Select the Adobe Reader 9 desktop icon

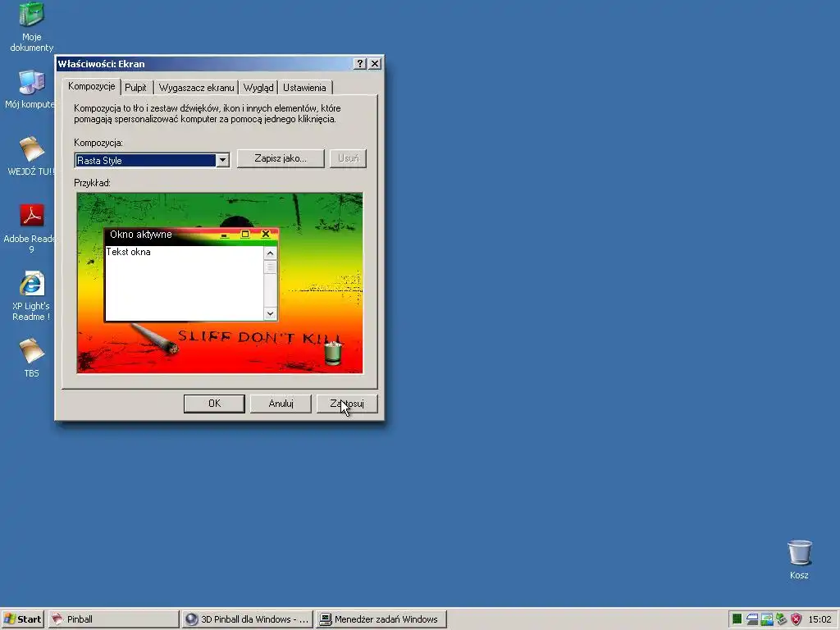(31, 228)
